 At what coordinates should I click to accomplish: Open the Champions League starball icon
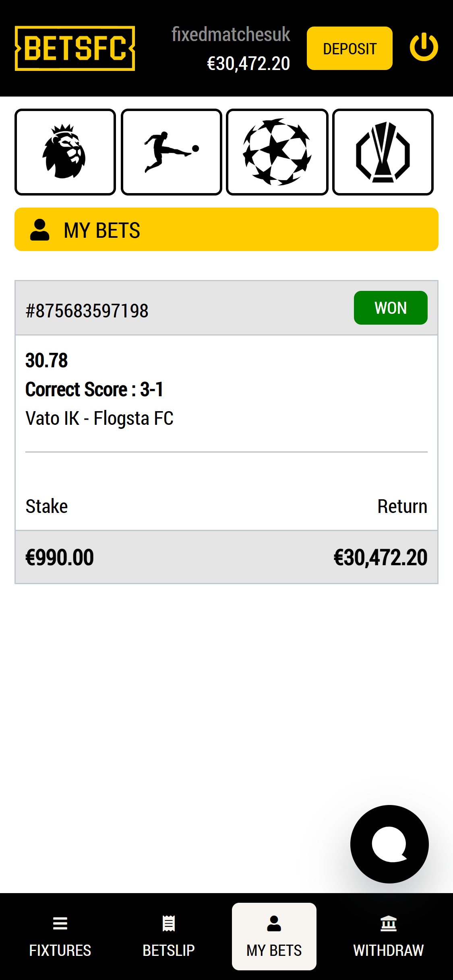[x=277, y=152]
